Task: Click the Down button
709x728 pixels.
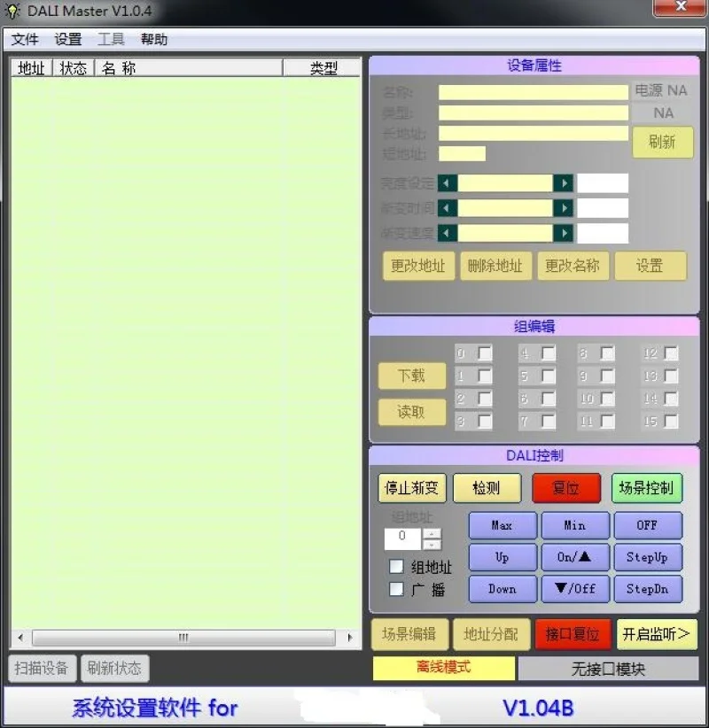Action: click(503, 589)
